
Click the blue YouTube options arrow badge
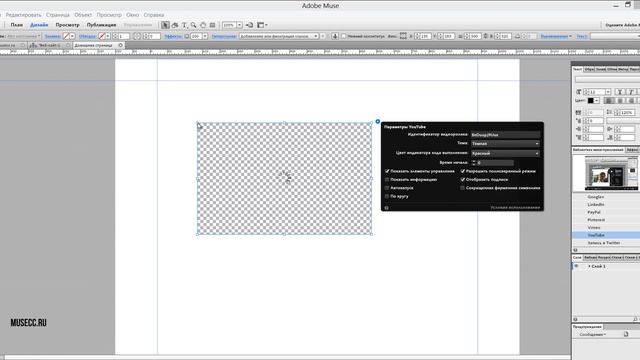tap(378, 122)
